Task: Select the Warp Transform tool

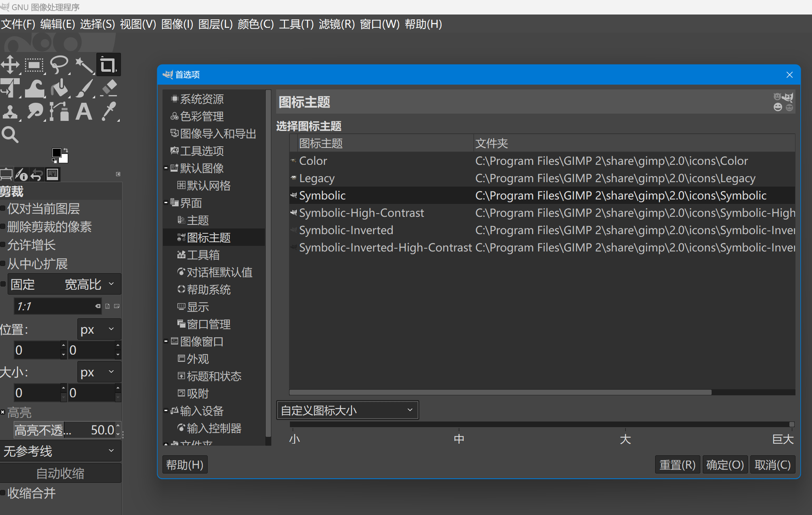Action: coord(35,88)
